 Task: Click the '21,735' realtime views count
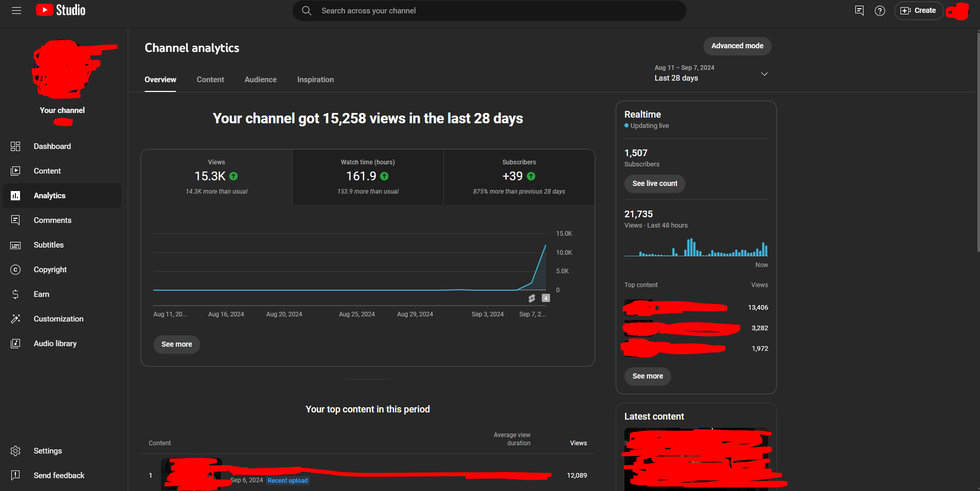point(638,214)
